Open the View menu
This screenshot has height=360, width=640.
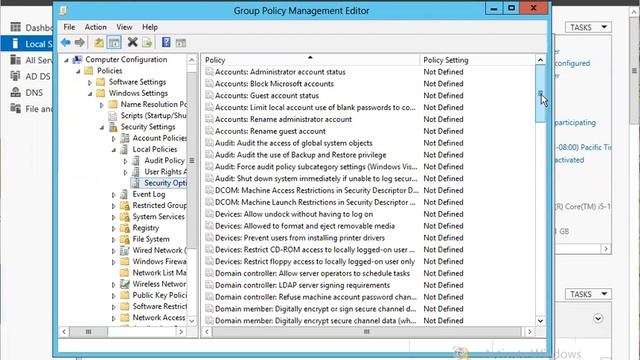124,27
